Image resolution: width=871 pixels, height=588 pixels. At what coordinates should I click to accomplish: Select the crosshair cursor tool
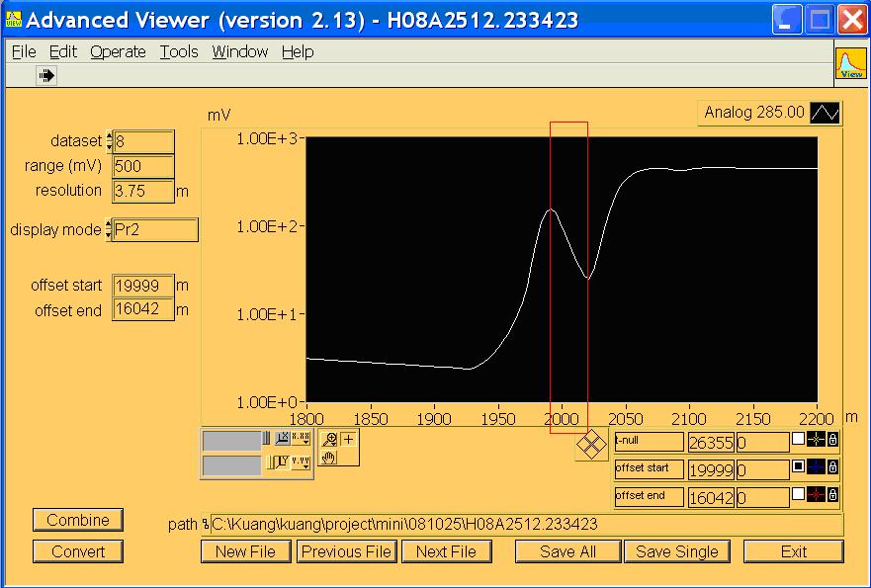(348, 440)
